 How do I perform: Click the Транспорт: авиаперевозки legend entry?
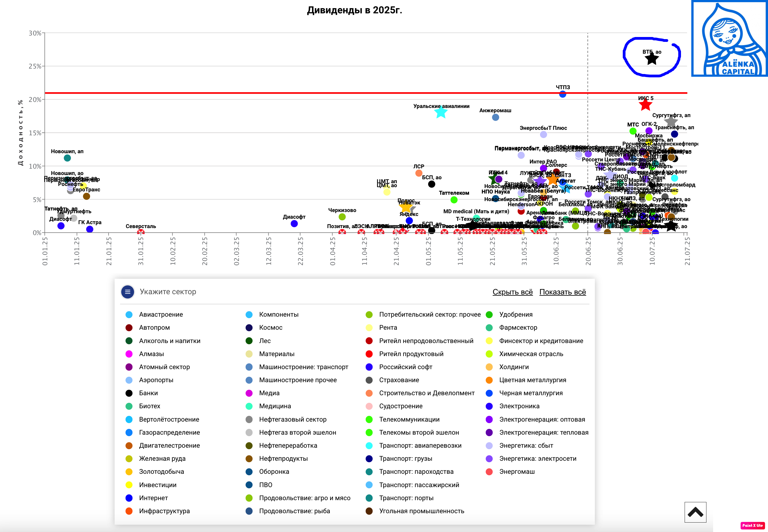coord(414,445)
